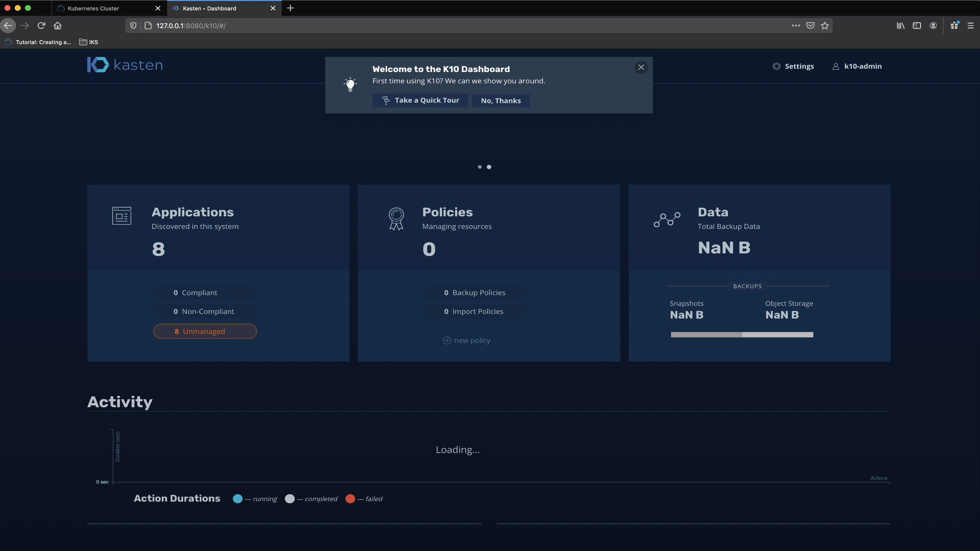Open Firefox account icon
The image size is (980, 551).
pos(933,26)
